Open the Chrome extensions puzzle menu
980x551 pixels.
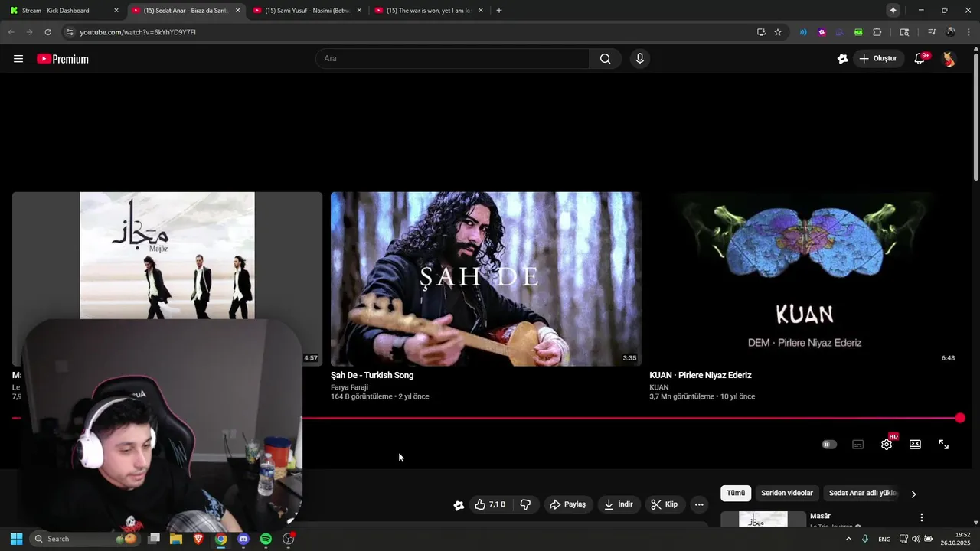(877, 32)
